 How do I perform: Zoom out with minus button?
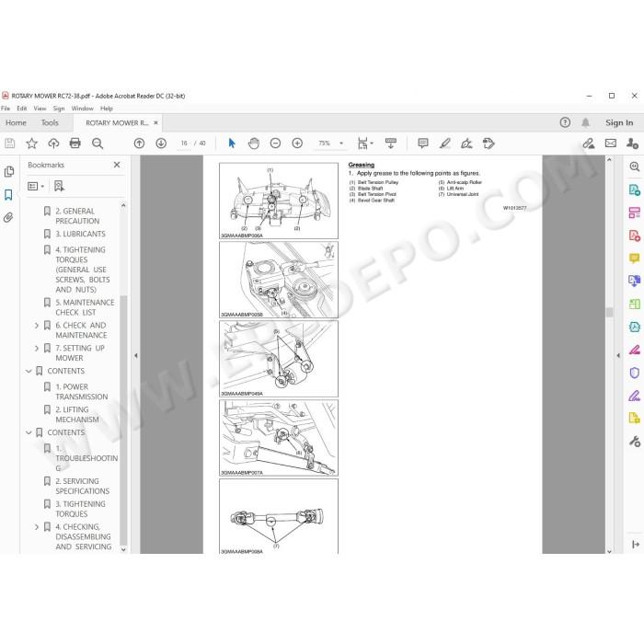(x=275, y=144)
